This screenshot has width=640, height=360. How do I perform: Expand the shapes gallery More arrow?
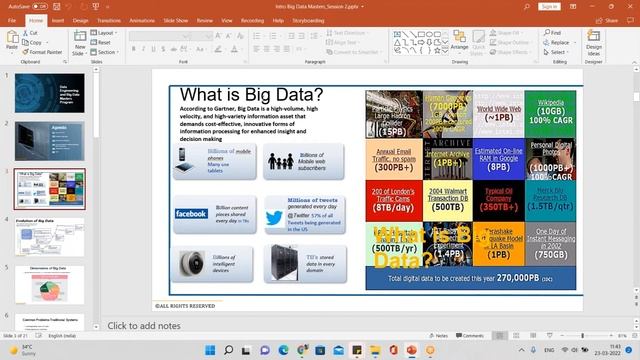tap(445, 51)
